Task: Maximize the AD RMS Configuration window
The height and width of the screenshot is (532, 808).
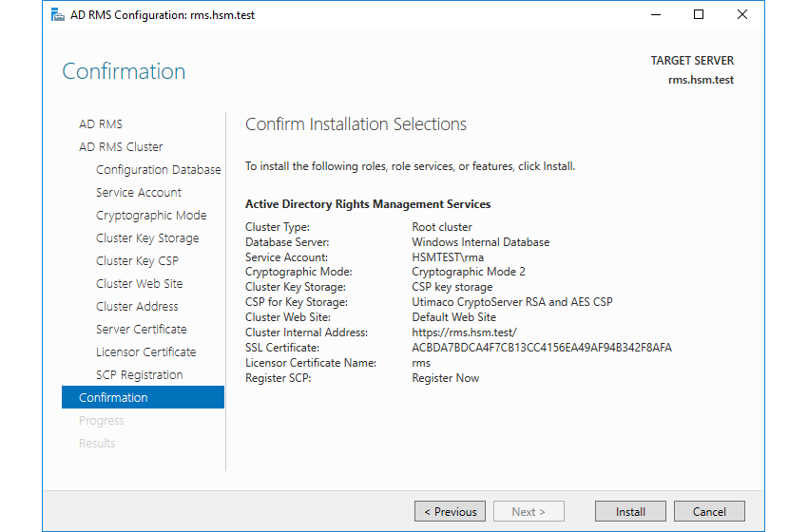Action: (x=699, y=15)
